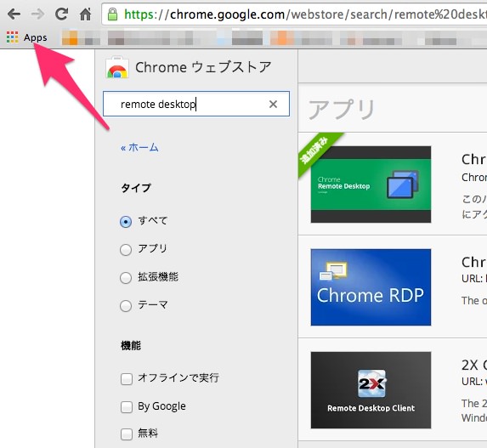The width and height of the screenshot is (487, 448).
Task: Click the タイプ filter heading
Action: 136,188
